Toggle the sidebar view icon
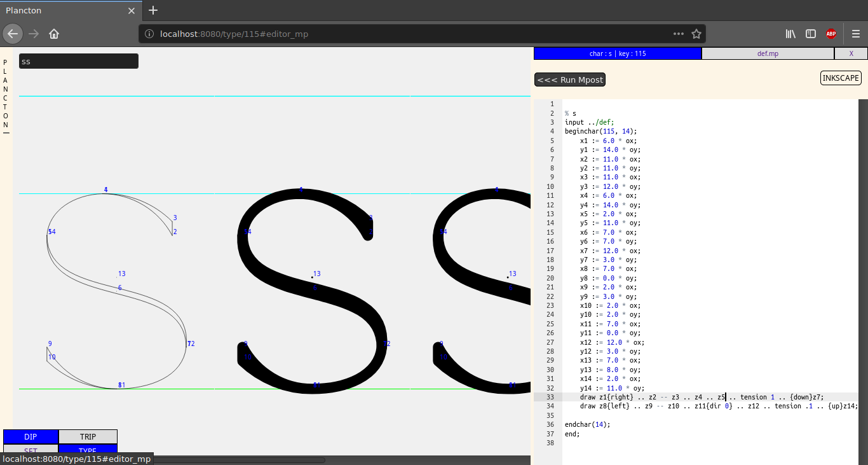The height and width of the screenshot is (465, 868). tap(811, 34)
